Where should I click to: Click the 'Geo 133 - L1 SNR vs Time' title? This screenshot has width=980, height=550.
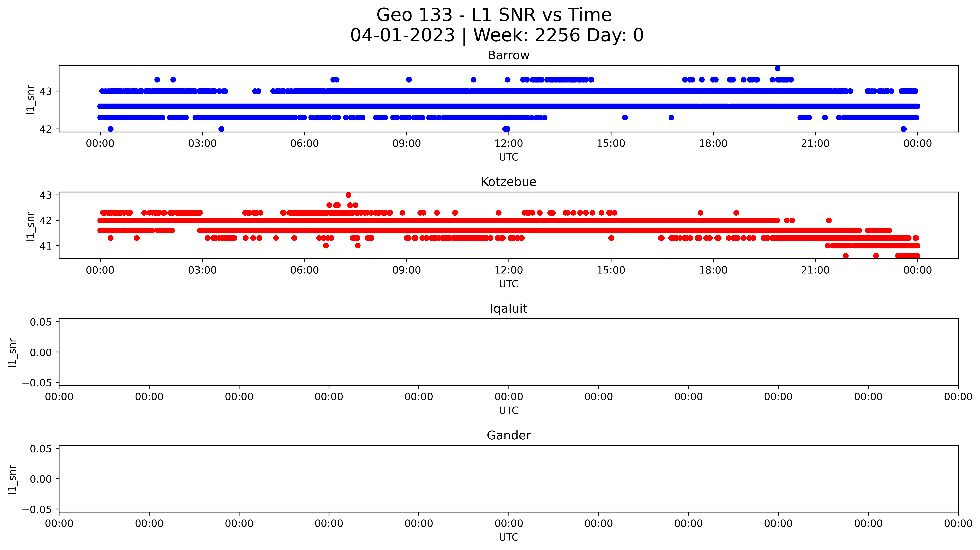coord(494,15)
